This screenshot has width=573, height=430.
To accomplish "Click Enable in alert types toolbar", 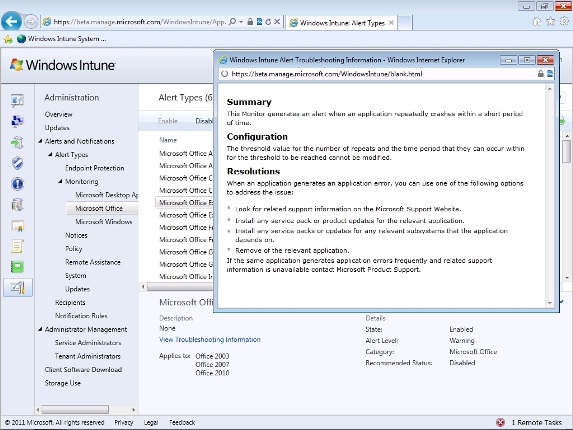I will (168, 121).
